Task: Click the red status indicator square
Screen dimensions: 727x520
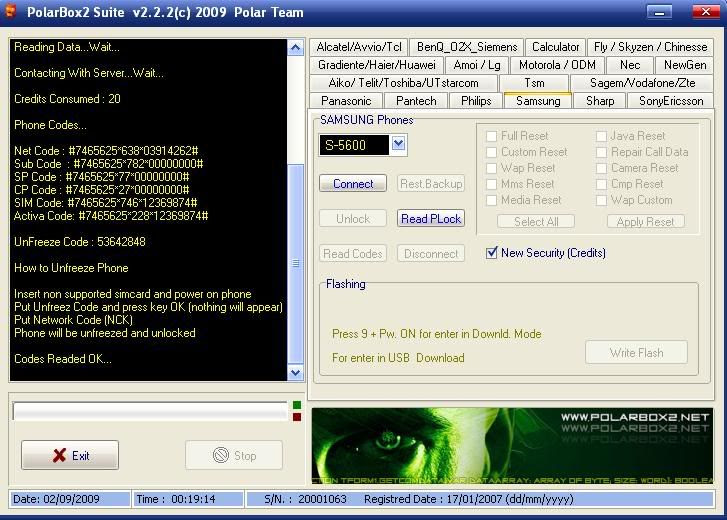Action: tap(297, 417)
